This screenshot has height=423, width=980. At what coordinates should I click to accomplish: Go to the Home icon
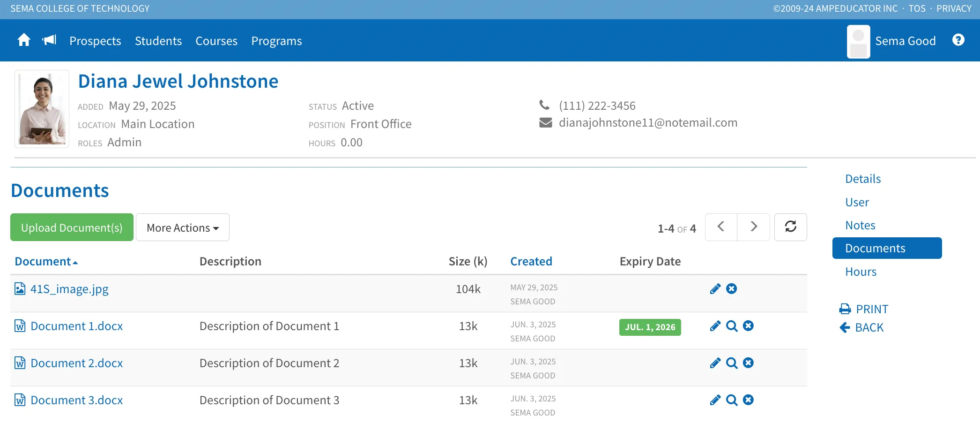click(x=24, y=40)
